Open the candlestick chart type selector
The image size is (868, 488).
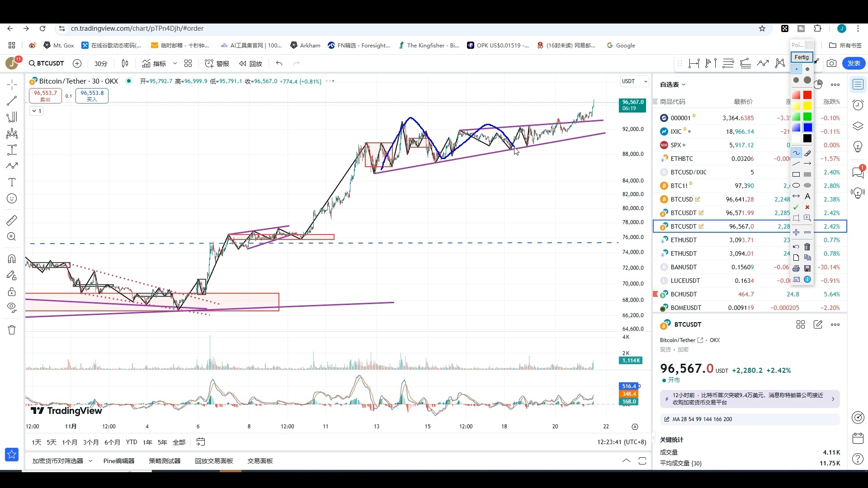point(125,63)
